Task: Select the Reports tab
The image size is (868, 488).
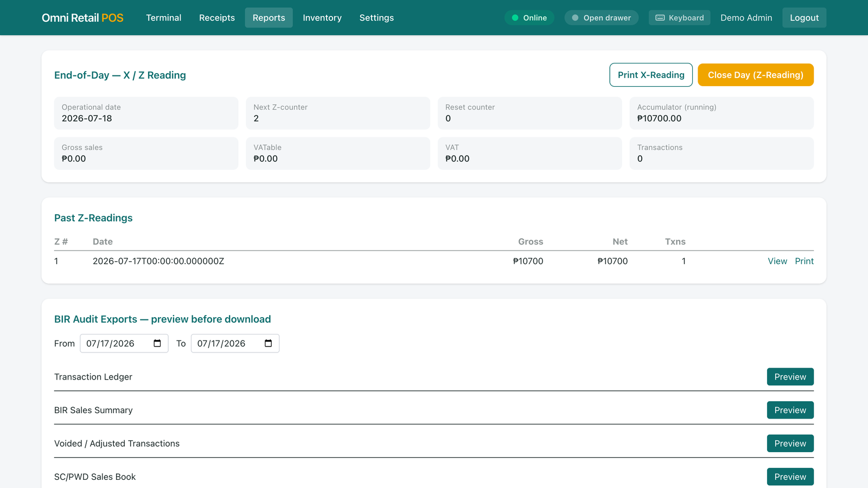Action: click(269, 18)
